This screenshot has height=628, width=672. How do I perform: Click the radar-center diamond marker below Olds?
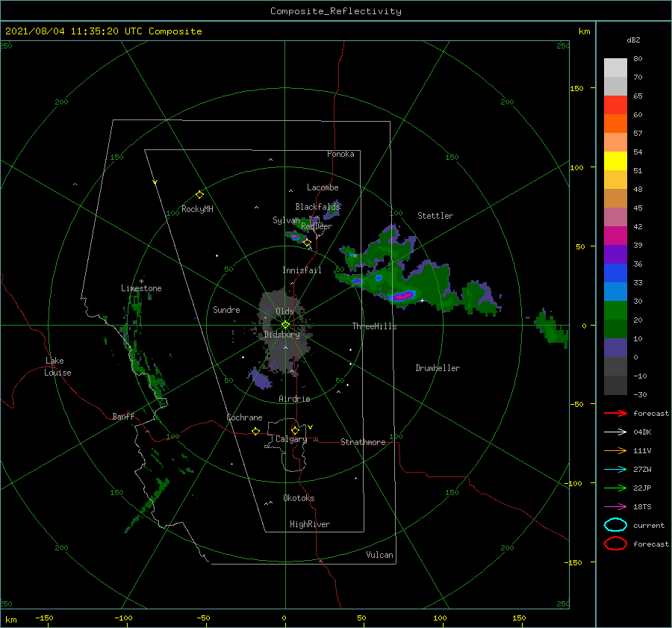[285, 325]
